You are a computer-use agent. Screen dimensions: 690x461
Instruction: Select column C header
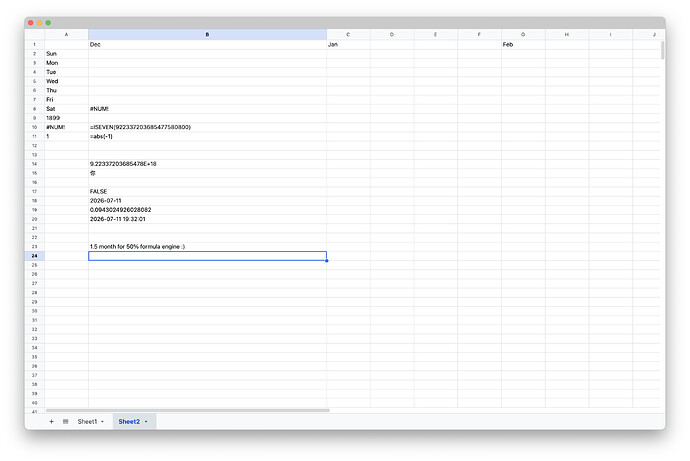pos(348,34)
